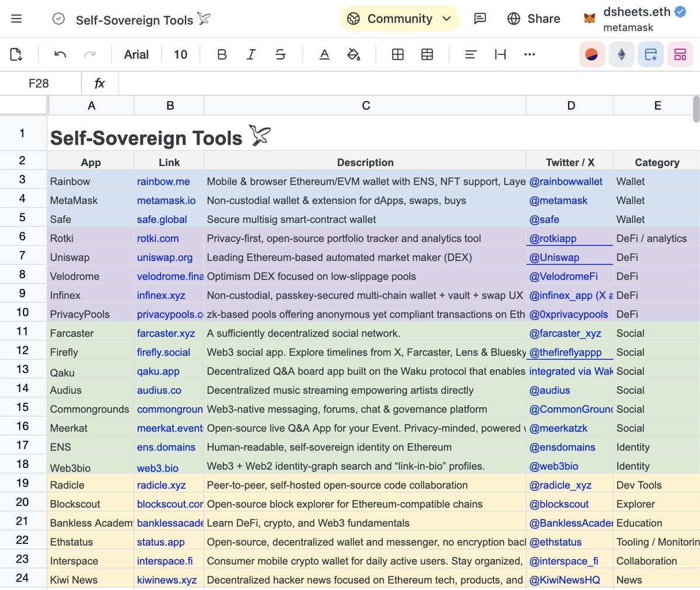Viewport: 700px width, 590px height.
Task: Toggle italic formatting
Action: (x=251, y=54)
